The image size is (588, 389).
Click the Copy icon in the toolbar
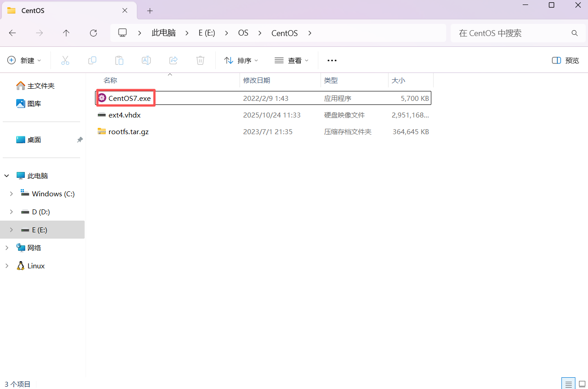tap(92, 60)
